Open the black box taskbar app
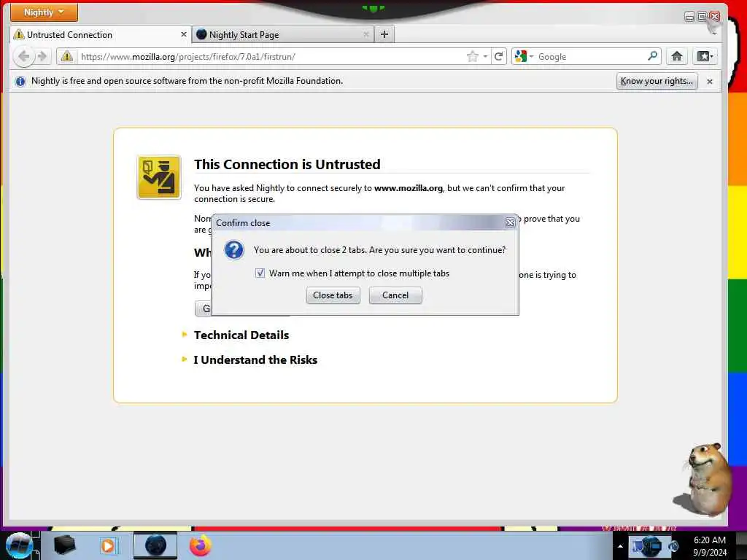Viewport: 747px width, 560px height. [x=64, y=545]
